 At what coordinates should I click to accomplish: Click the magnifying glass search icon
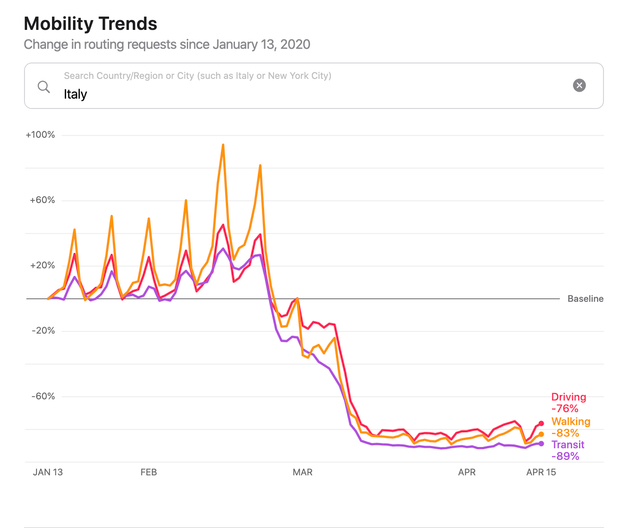pyautogui.click(x=44, y=86)
